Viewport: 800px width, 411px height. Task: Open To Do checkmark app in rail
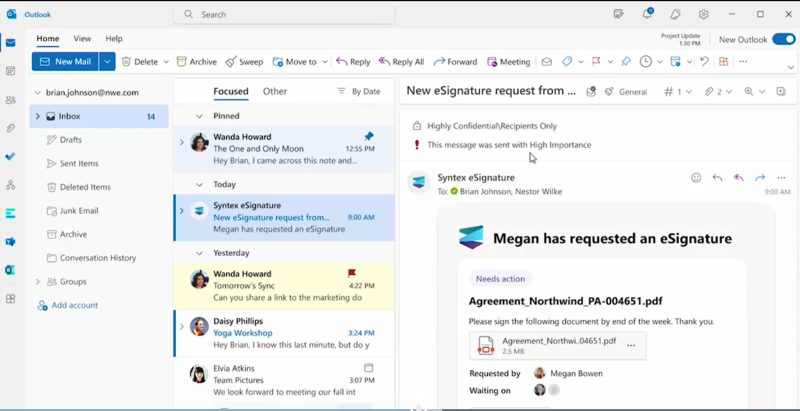[x=10, y=157]
